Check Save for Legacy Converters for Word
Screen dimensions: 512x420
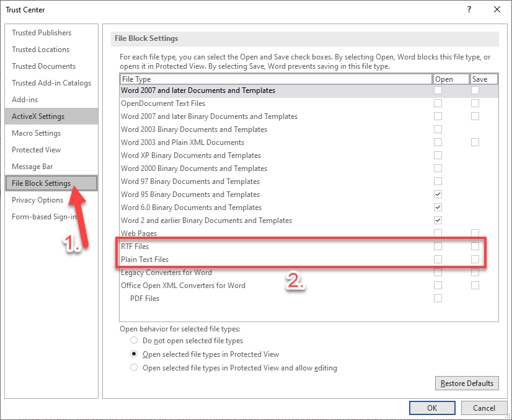475,272
